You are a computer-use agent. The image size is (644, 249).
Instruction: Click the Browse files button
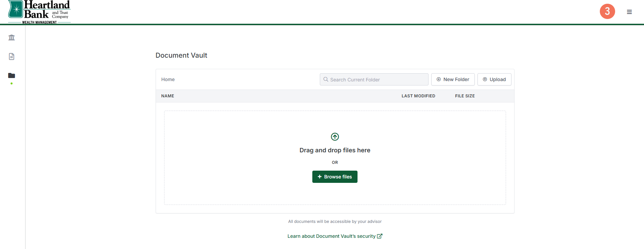[x=335, y=177]
